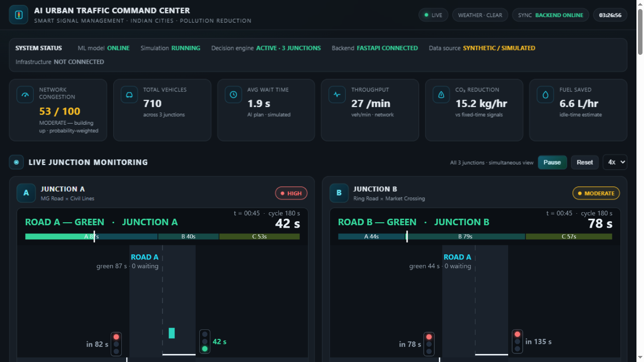Image resolution: width=644 pixels, height=362 pixels.
Task: Click Junction A phase bar segment C 53s
Action: [260, 236]
